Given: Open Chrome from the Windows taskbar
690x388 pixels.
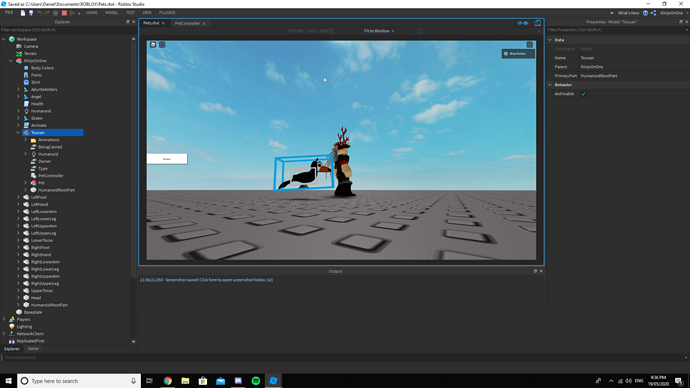Looking at the screenshot, I should point(168,381).
